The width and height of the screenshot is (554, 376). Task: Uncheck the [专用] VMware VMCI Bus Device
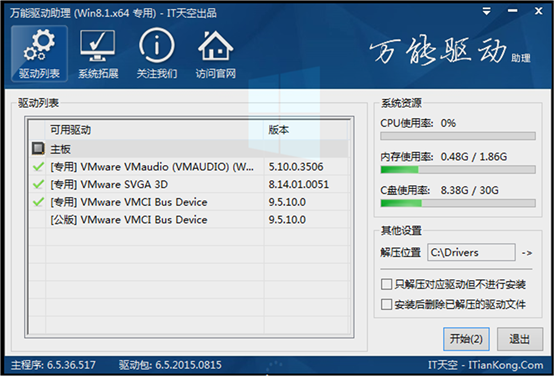click(38, 202)
